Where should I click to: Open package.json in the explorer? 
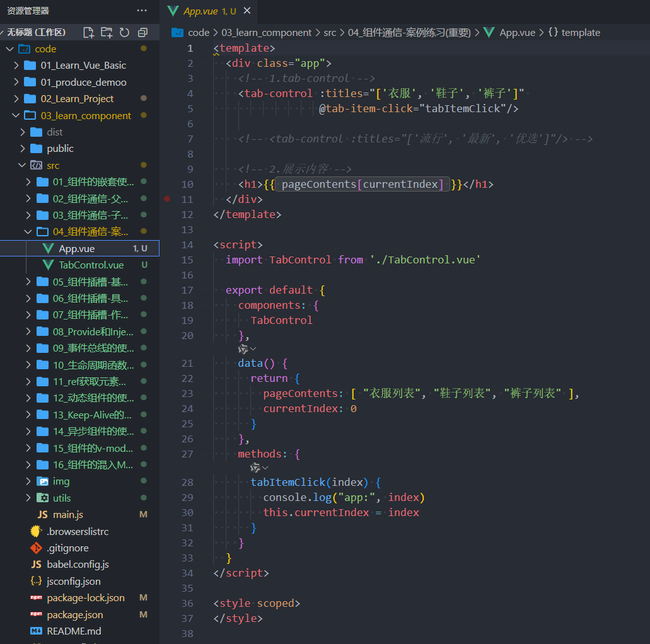[74, 614]
